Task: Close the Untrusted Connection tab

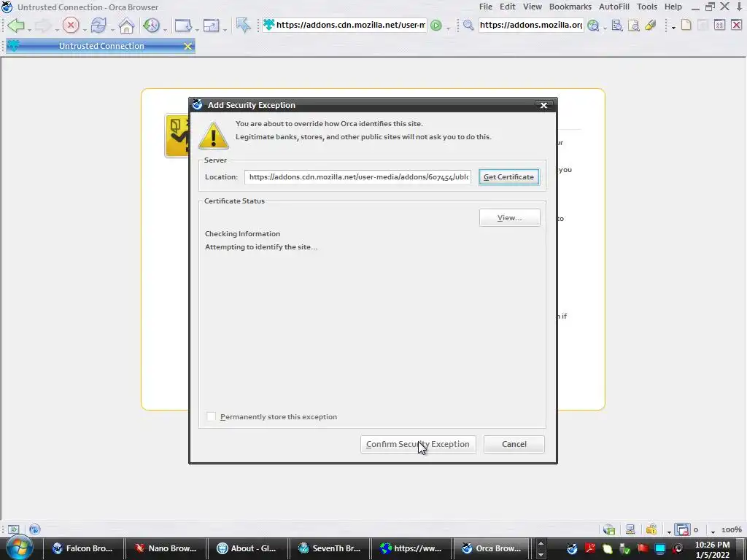Action: (x=187, y=46)
